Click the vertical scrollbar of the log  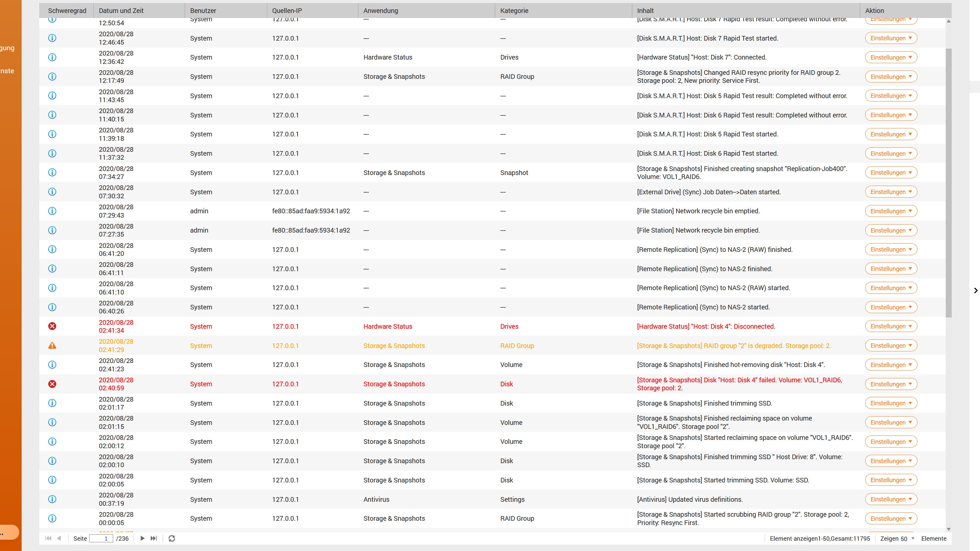click(x=948, y=183)
